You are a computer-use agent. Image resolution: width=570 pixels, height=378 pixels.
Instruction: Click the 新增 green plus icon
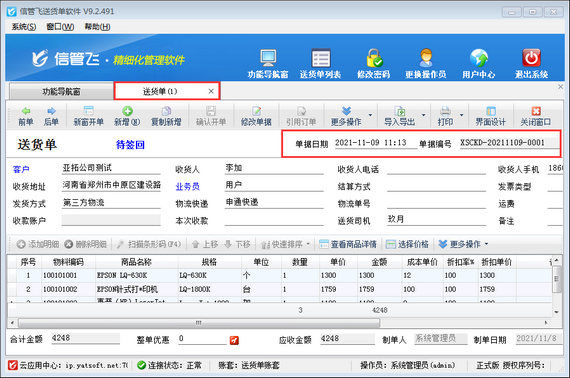click(x=127, y=111)
